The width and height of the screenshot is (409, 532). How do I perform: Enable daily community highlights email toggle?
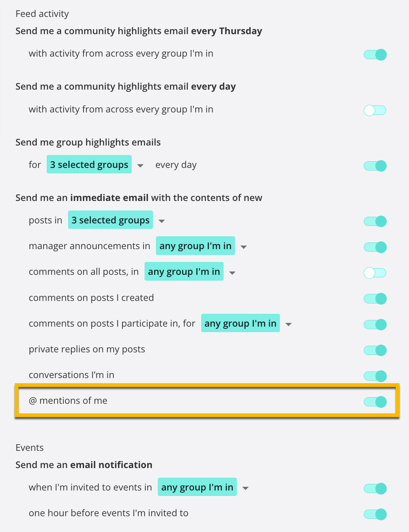375,110
